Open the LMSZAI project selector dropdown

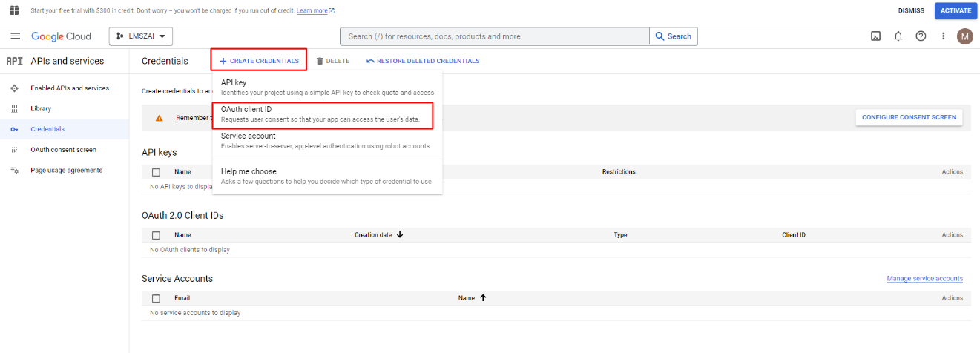coord(141,36)
